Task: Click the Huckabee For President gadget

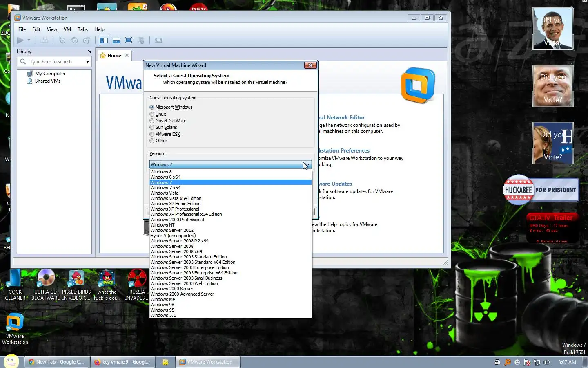Action: click(x=541, y=190)
